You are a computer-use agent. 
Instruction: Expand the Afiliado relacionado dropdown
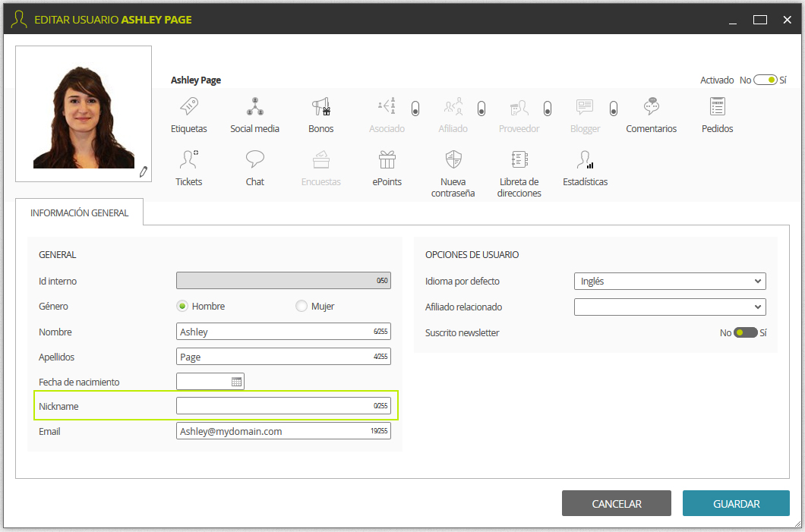(x=670, y=307)
